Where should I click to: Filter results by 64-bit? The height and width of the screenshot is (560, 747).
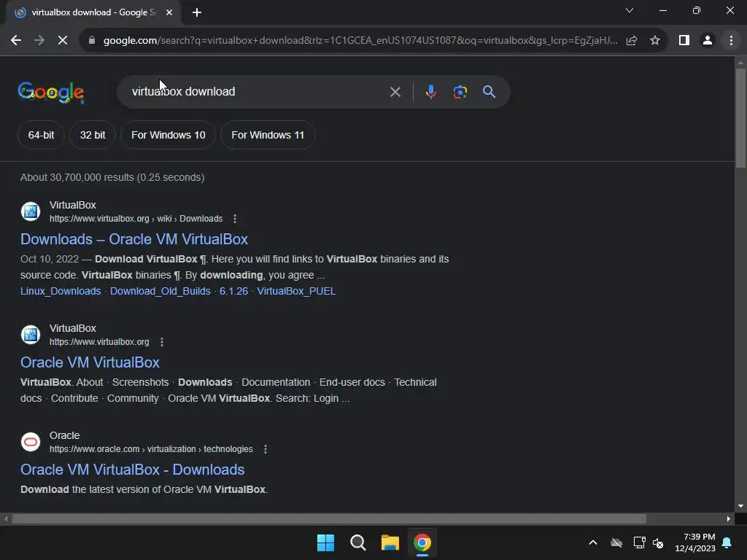(x=41, y=135)
